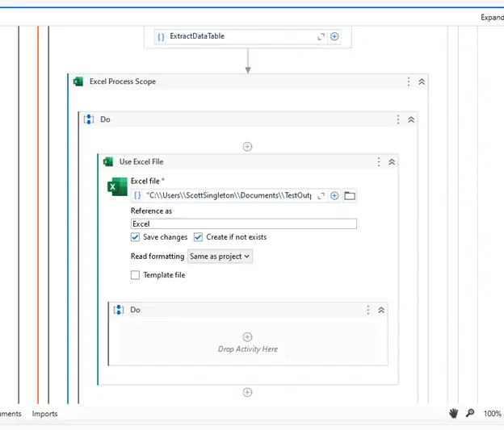Click the plus icon in Excel file field
The height and width of the screenshot is (430, 504).
coord(334,195)
